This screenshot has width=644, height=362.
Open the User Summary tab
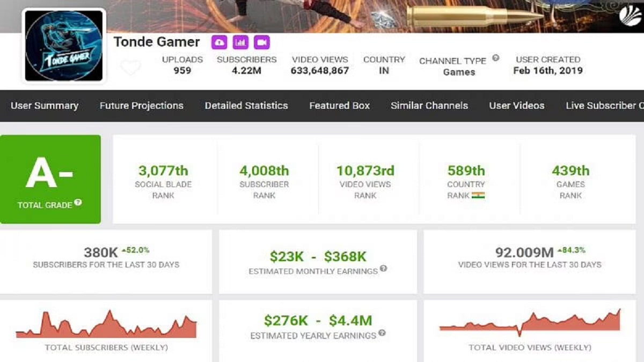(45, 106)
